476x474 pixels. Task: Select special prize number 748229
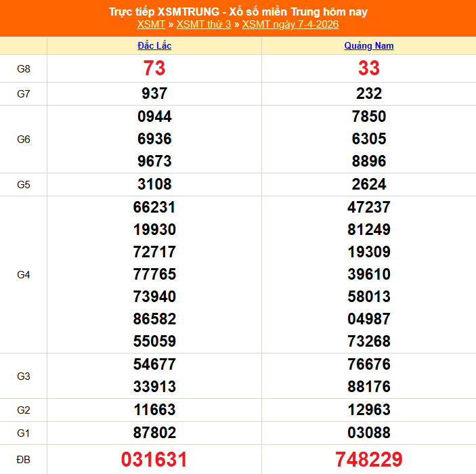click(369, 459)
